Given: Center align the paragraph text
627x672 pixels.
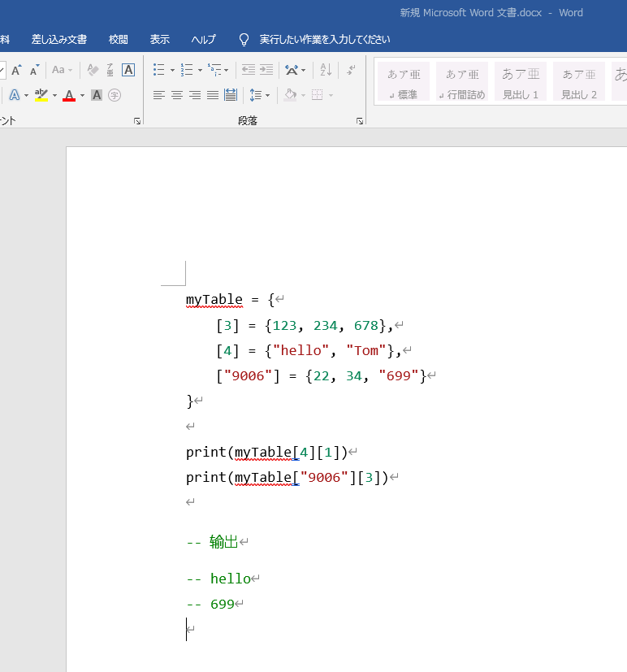Looking at the screenshot, I should [177, 95].
